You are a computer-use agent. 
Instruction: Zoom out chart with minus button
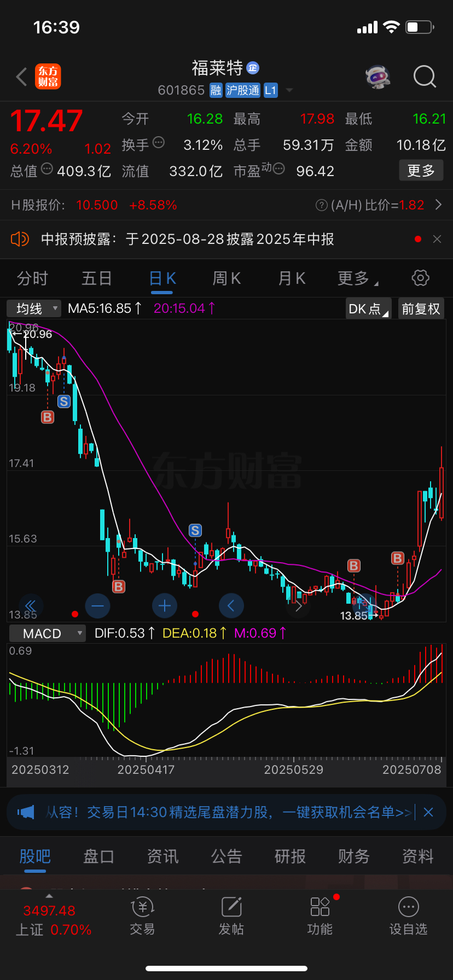tap(97, 605)
